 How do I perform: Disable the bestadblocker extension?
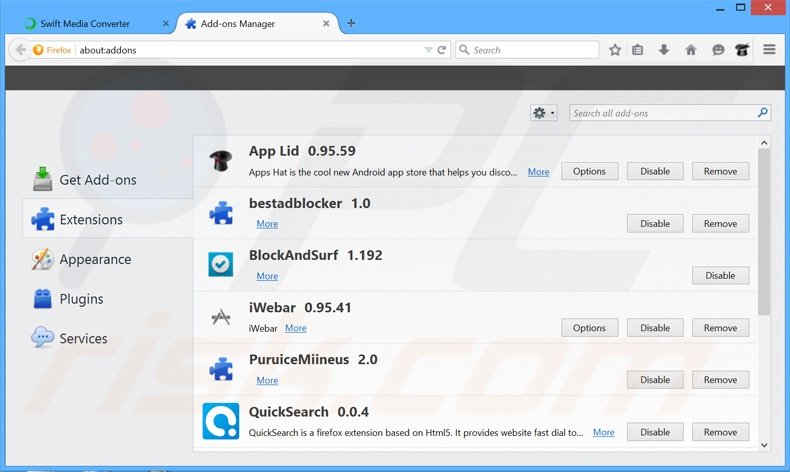pos(655,224)
